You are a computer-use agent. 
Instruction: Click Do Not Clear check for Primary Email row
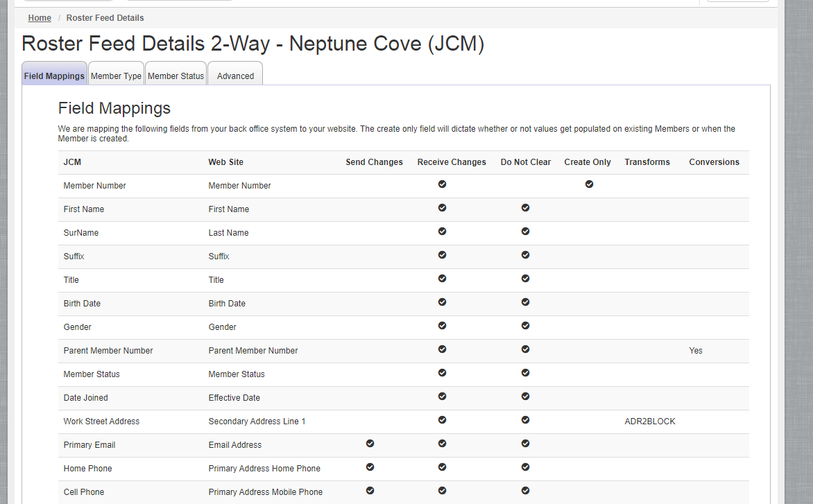point(525,444)
